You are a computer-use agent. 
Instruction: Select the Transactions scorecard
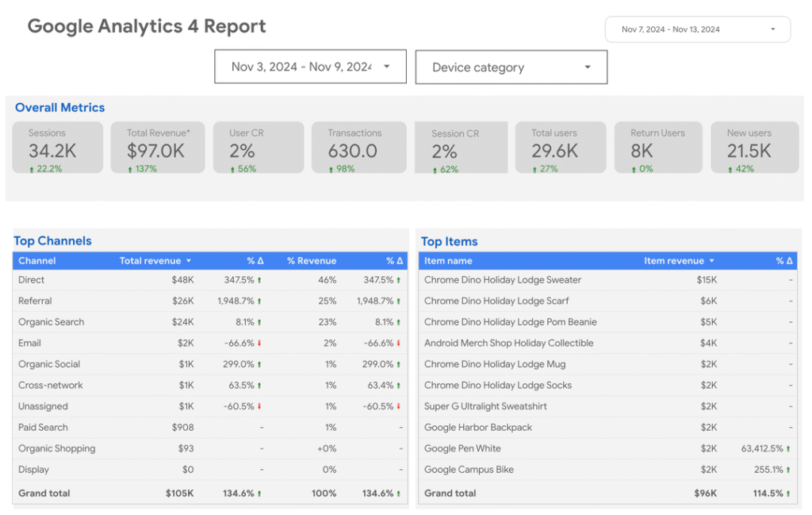358,148
